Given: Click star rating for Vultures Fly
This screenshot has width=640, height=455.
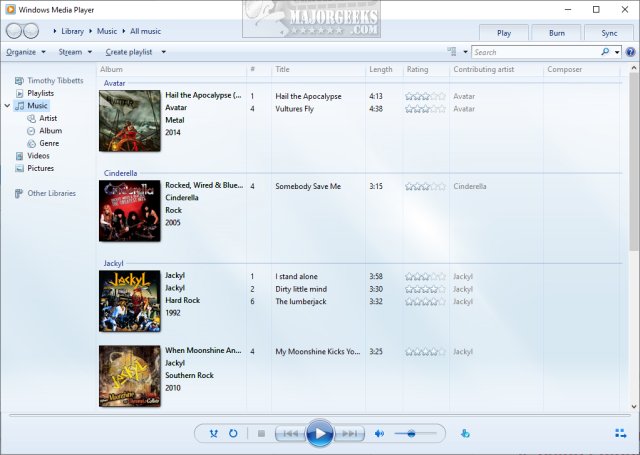Looking at the screenshot, I should (425, 109).
